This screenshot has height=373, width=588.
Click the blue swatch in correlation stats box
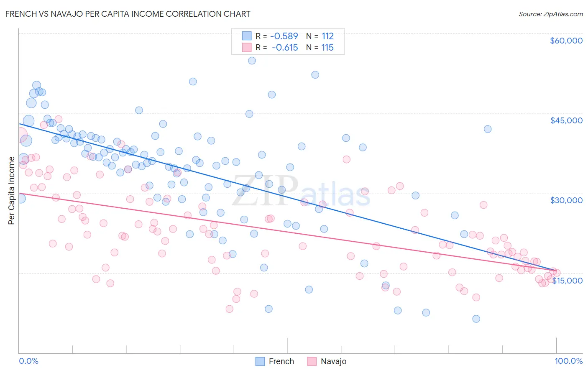pos(247,36)
